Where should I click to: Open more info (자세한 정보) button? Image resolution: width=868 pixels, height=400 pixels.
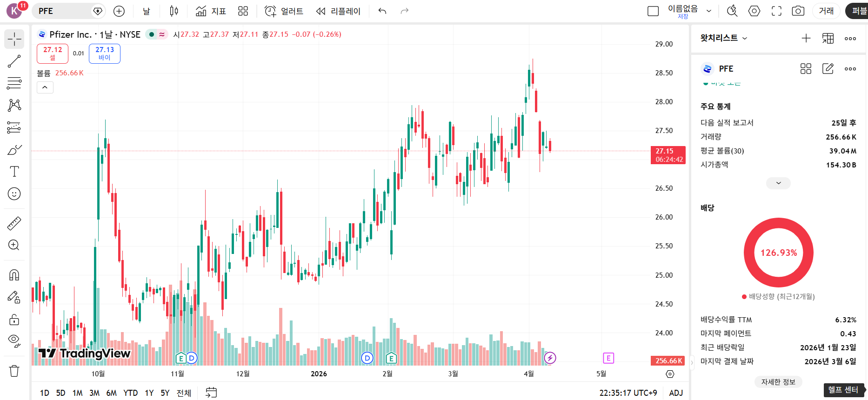(778, 382)
